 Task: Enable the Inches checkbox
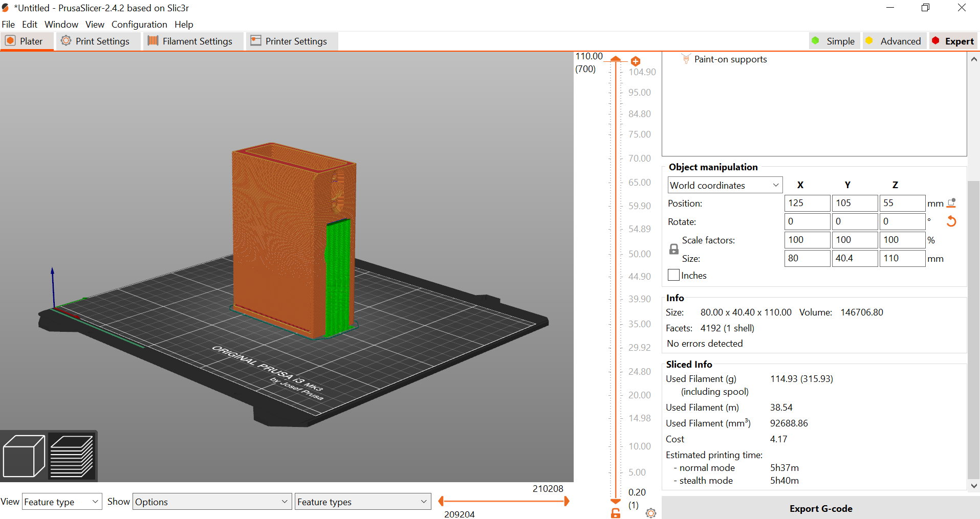tap(673, 275)
